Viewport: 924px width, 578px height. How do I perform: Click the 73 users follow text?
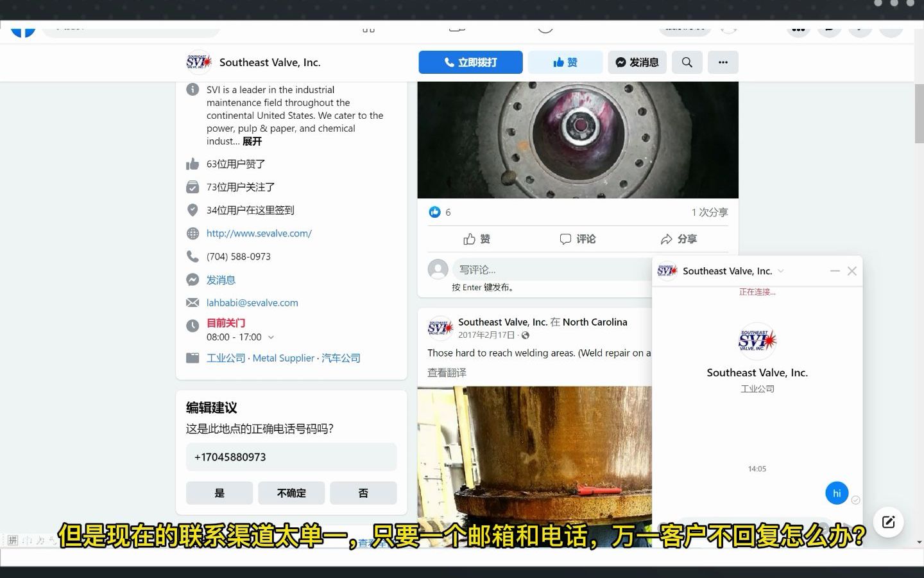coord(241,187)
